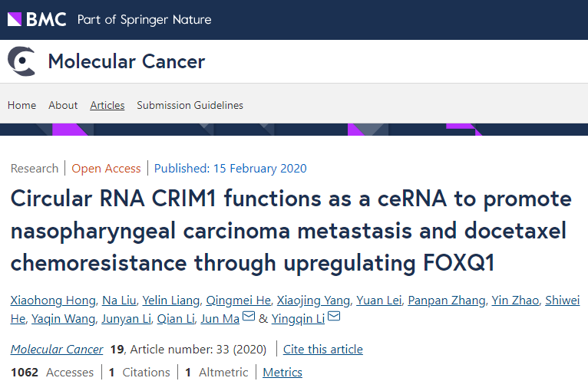Click the Molecular Cancer journal title heading
Viewport: 588px width, 391px height.
click(127, 61)
